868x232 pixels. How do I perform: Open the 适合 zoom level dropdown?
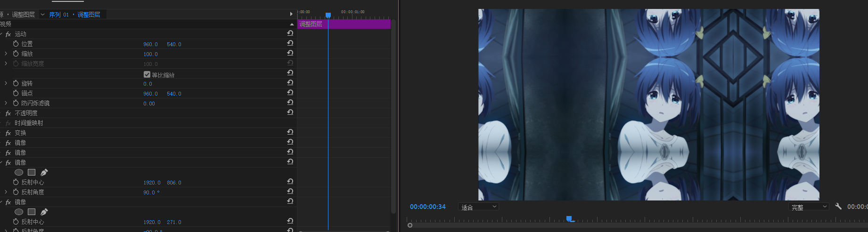[479, 207]
